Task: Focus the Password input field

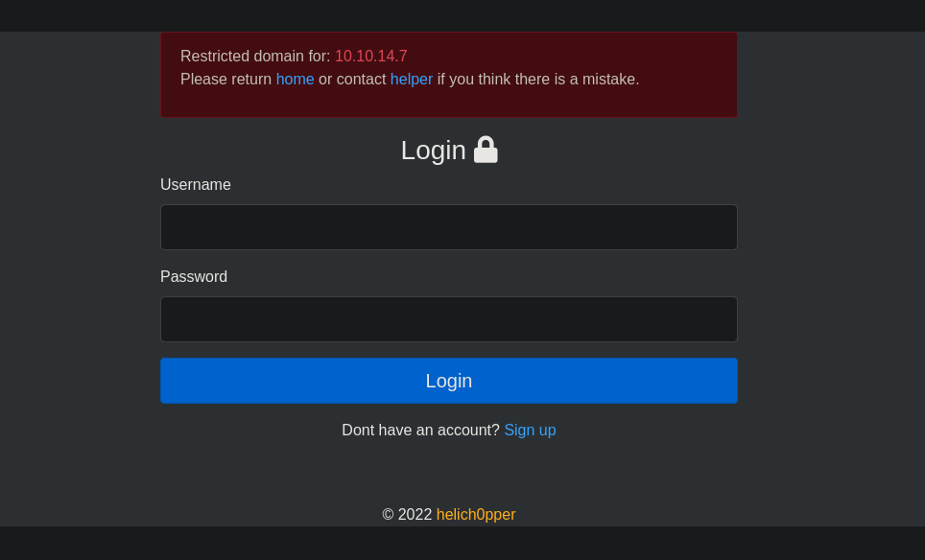Action: click(x=449, y=319)
